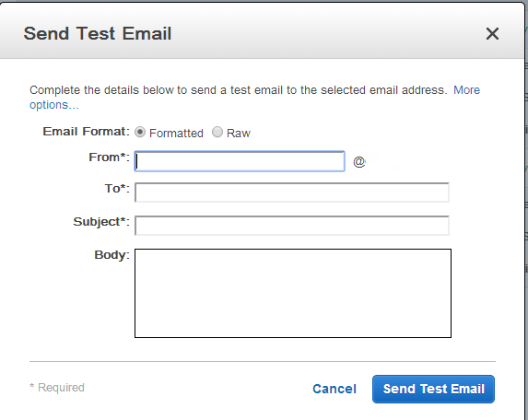
Task: Click the Email Format label
Action: tap(87, 132)
